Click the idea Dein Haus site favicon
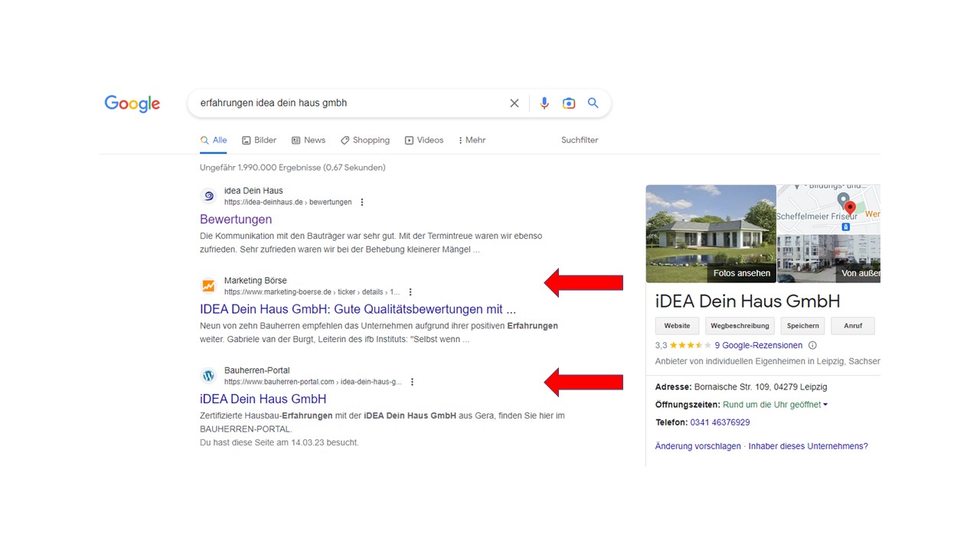This screenshot has height=551, width=980. 209,196
